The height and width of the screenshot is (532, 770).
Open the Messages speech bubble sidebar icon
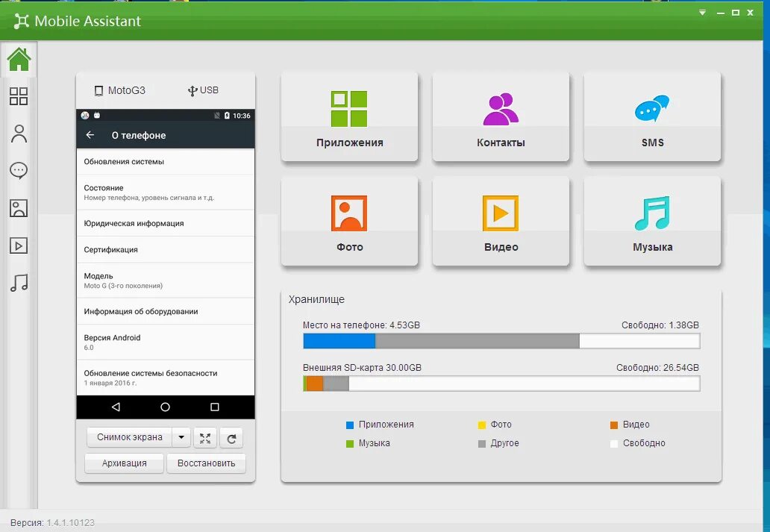point(19,171)
